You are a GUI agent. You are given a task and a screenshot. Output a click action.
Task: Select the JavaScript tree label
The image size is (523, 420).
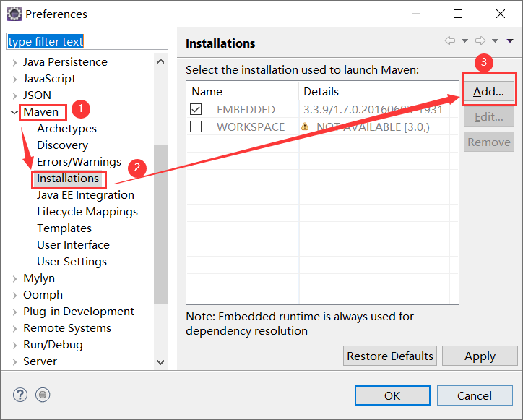click(49, 79)
